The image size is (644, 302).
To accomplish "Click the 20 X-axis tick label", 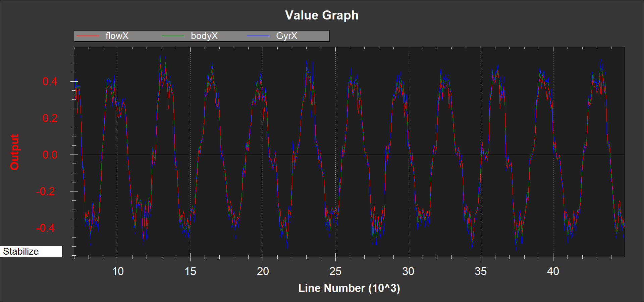I will click(x=263, y=271).
